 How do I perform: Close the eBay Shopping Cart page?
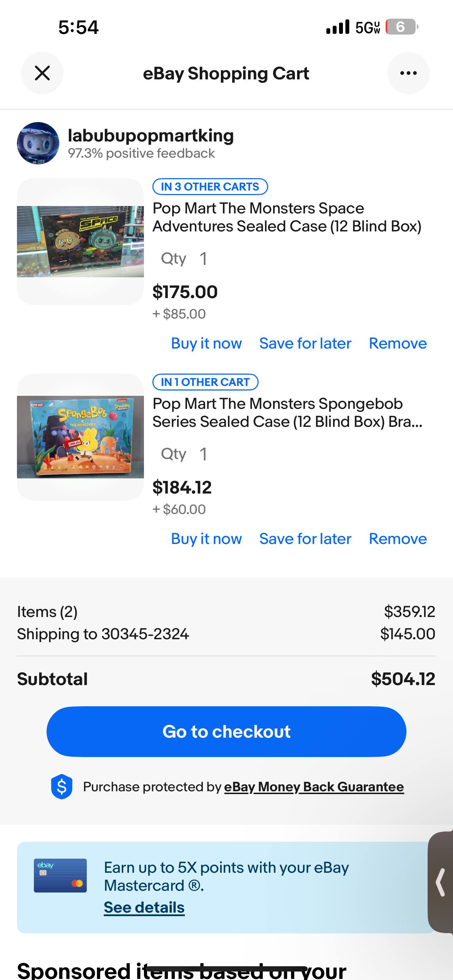(x=42, y=73)
